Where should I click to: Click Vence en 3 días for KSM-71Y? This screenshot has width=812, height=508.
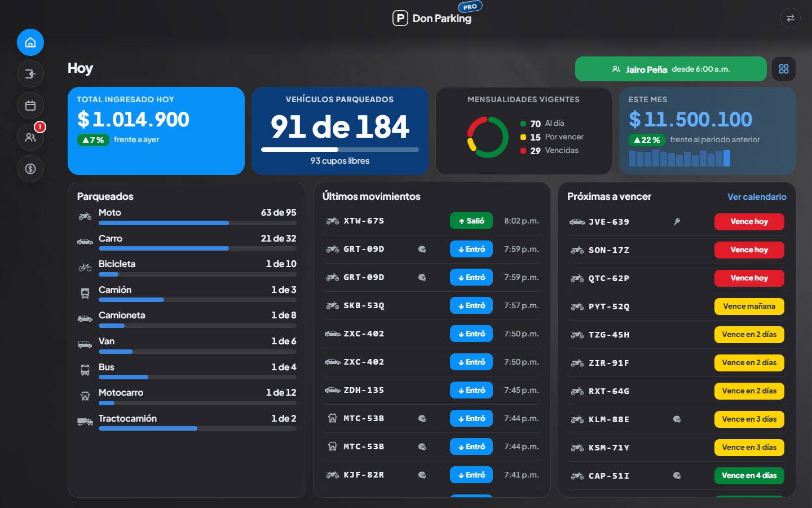pyautogui.click(x=749, y=448)
